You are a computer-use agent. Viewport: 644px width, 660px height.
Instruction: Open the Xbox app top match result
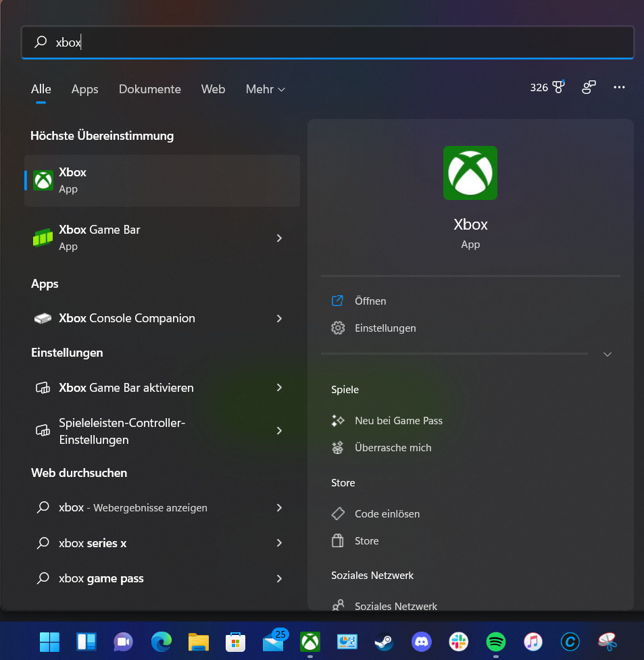click(x=162, y=180)
